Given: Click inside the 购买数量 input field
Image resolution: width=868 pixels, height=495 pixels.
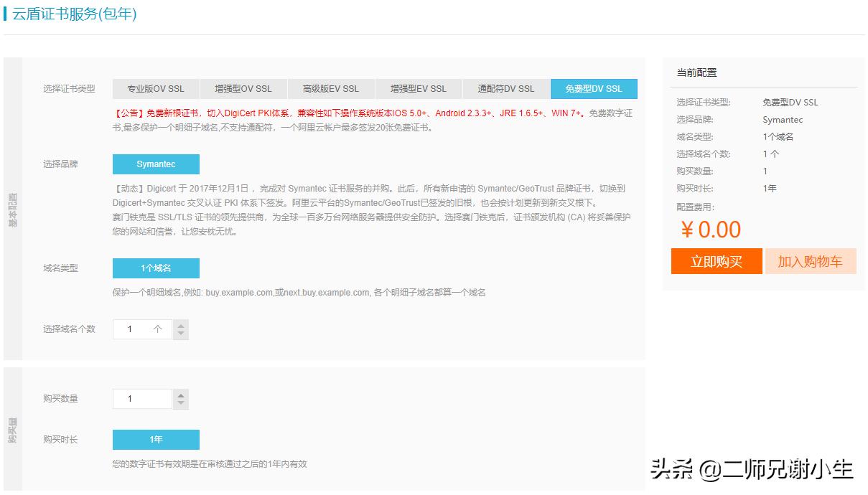Looking at the screenshot, I should tap(141, 398).
